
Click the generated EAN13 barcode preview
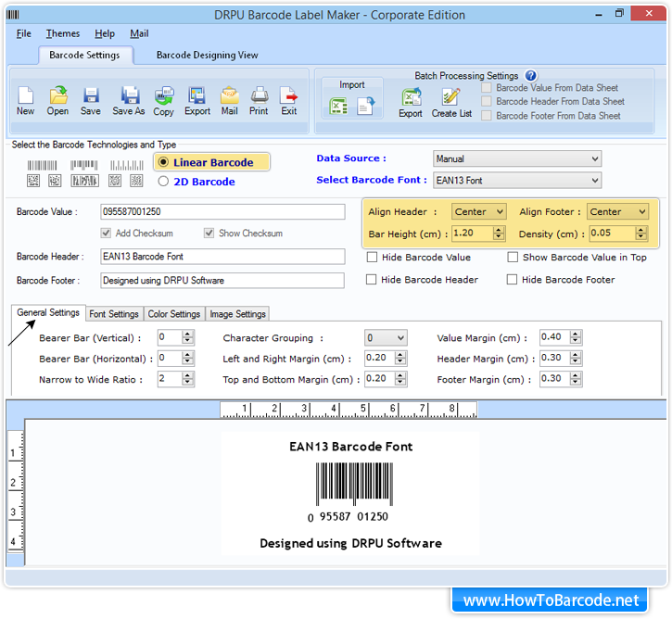[354, 484]
